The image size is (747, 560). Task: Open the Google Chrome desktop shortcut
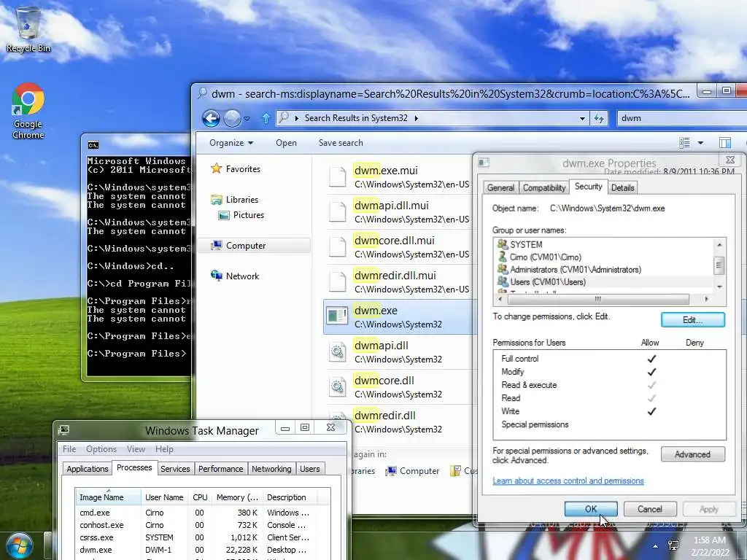28,111
